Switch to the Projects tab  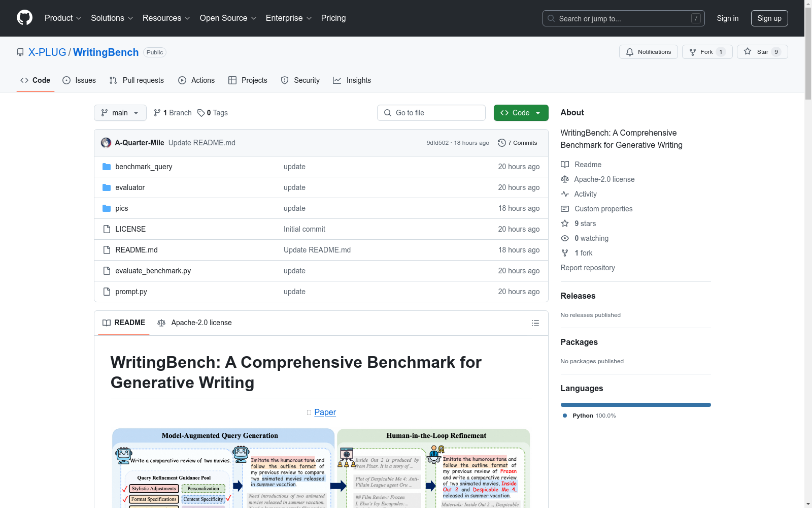click(248, 80)
